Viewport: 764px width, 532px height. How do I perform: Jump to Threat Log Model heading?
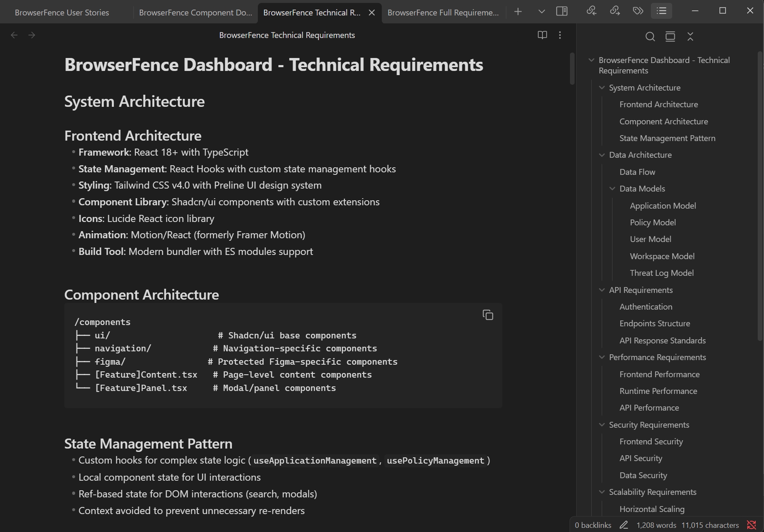(661, 273)
